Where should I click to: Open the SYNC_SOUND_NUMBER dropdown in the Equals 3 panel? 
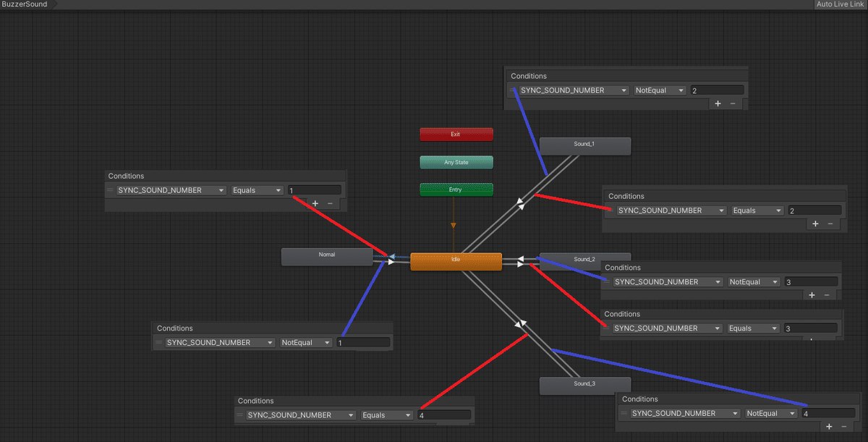coord(667,328)
